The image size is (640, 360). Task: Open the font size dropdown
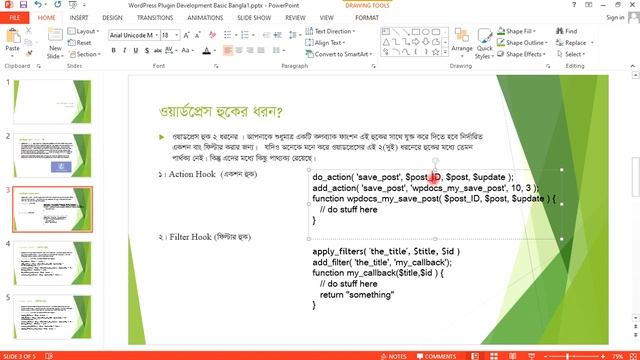tap(177, 36)
